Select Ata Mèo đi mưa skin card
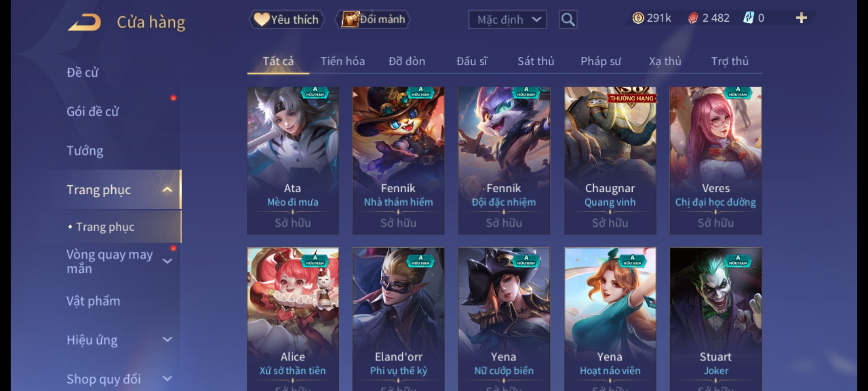 click(x=293, y=160)
